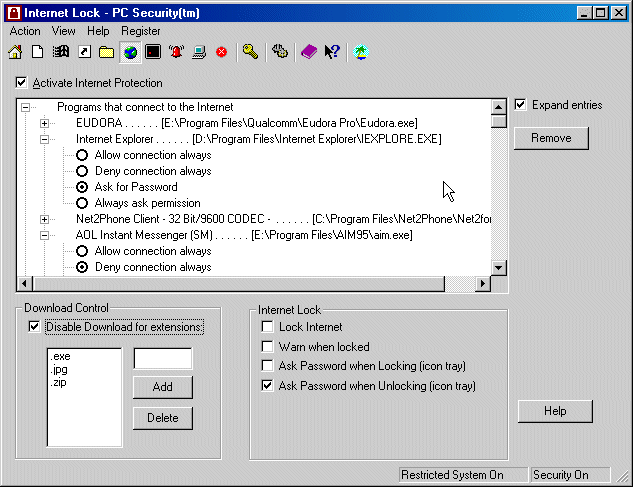633x487 pixels.
Task: Click Security On status panel
Action: click(570, 475)
